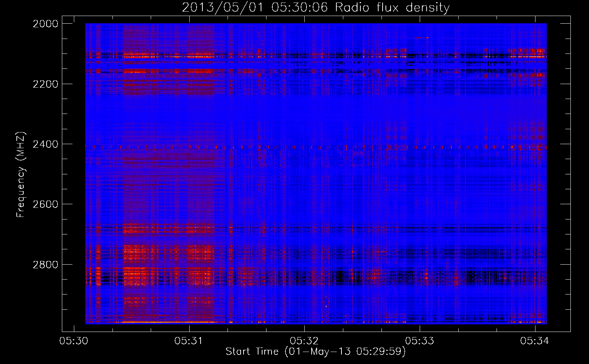This screenshot has width=589, height=364.
Task: Click the 05:34 time tick label
Action: coord(535,341)
